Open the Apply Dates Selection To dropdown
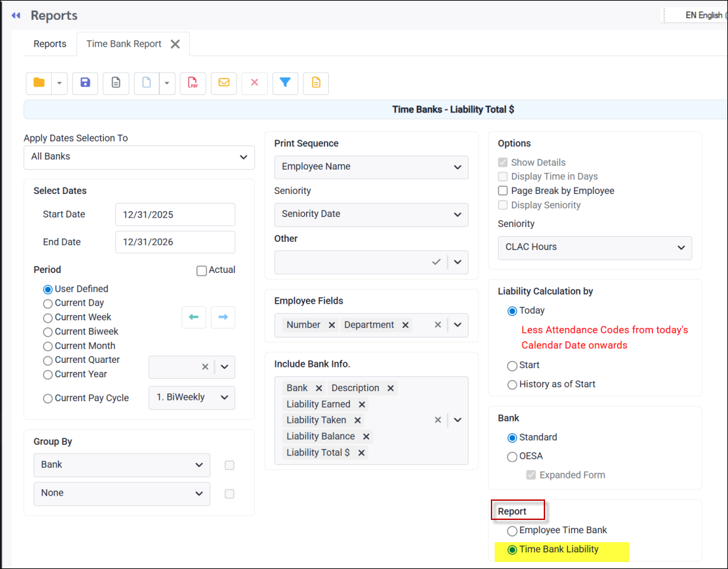The width and height of the screenshot is (728, 569). (x=139, y=157)
